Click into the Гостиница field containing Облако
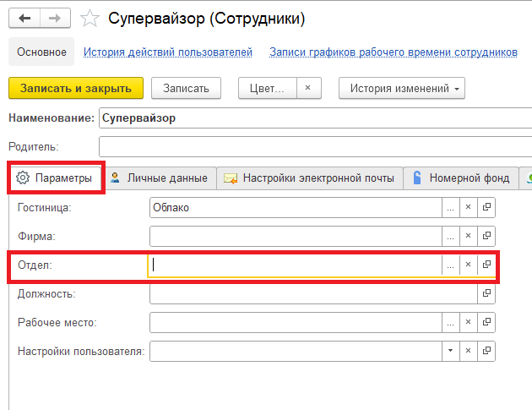This screenshot has height=410, width=532. (296, 208)
